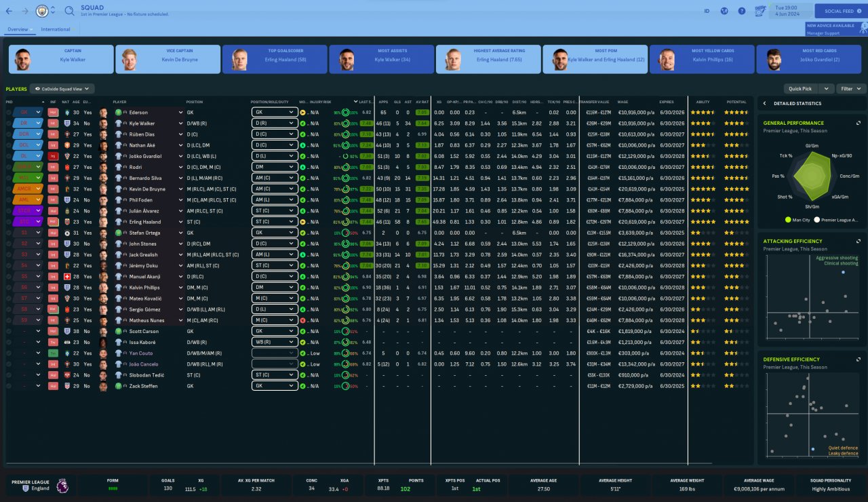This screenshot has width=868, height=502.
Task: Click the green Form bar in the bottom strip
Action: pos(113,488)
